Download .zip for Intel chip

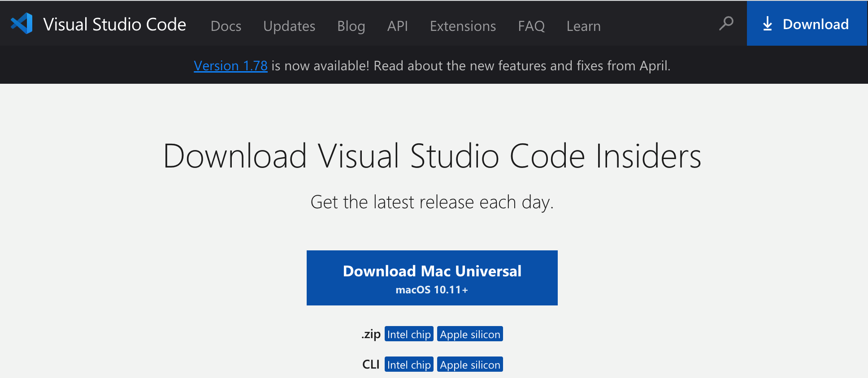409,334
